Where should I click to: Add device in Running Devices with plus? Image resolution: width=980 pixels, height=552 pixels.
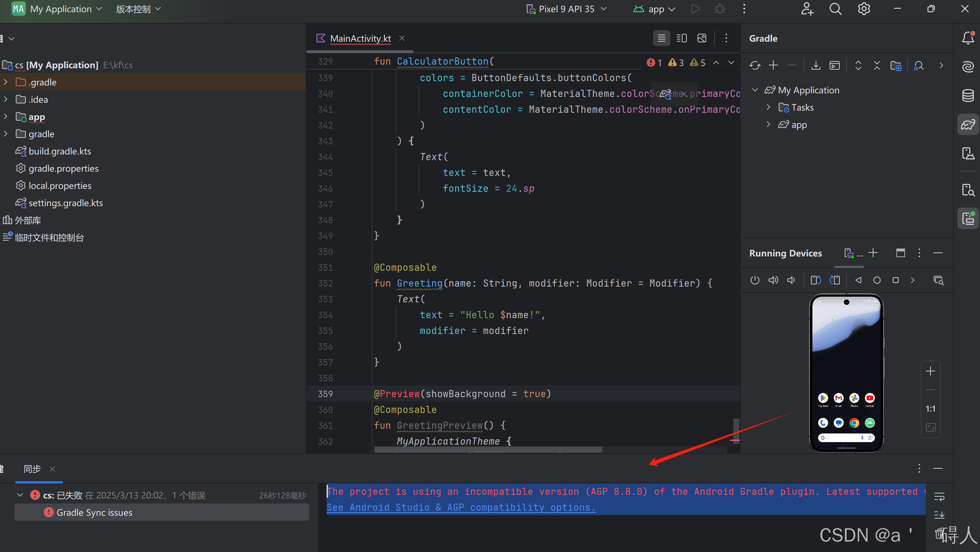tap(873, 253)
